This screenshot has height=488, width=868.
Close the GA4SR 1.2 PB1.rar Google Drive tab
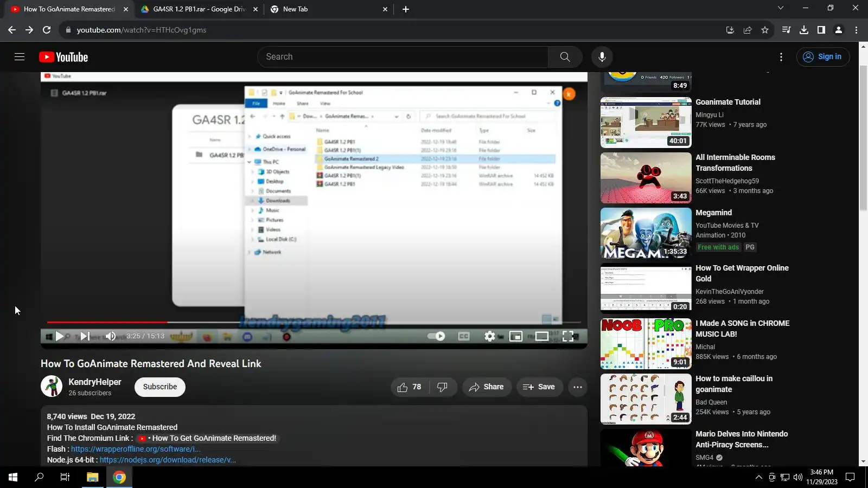(x=256, y=9)
